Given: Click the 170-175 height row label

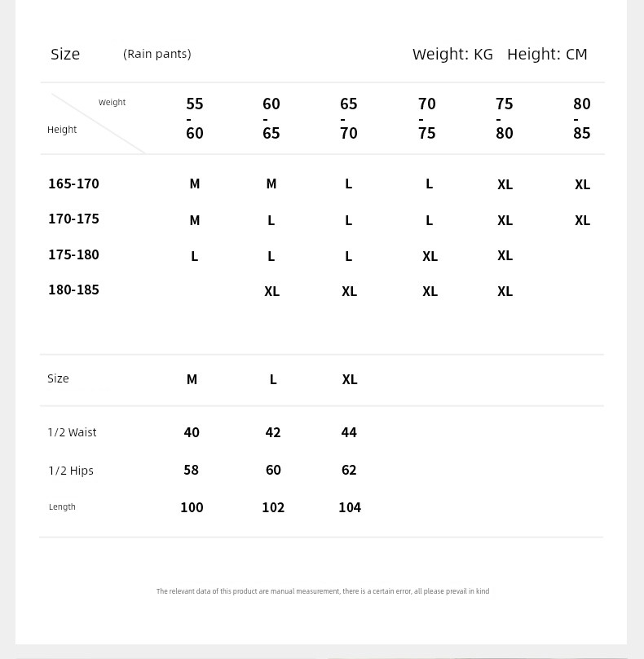Looking at the screenshot, I should tap(73, 219).
